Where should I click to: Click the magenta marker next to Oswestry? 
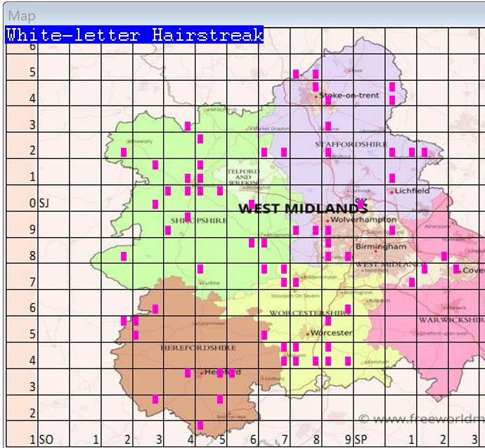point(124,152)
